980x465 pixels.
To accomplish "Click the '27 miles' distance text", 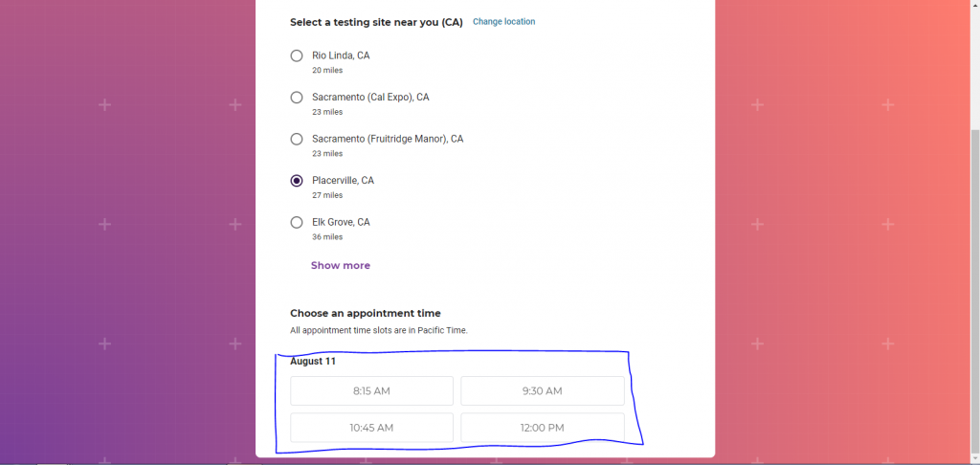I will point(327,195).
